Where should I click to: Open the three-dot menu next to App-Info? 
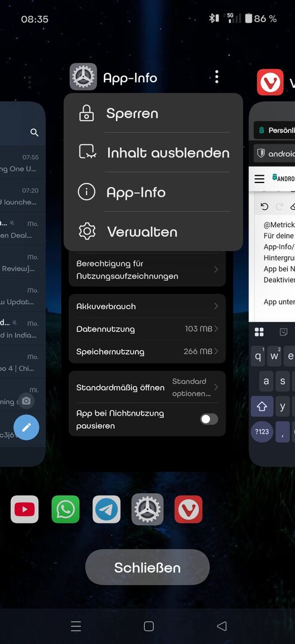point(217,77)
